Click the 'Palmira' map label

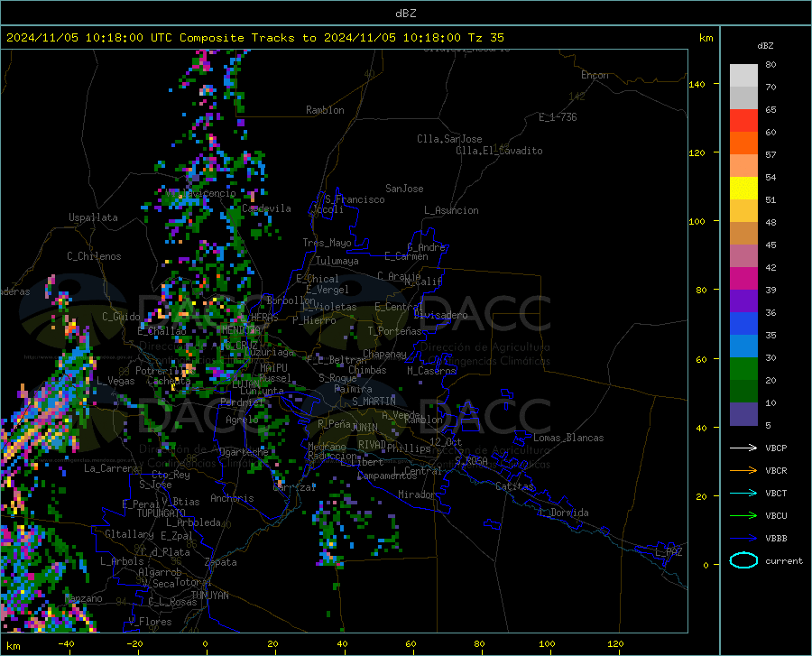353,388
